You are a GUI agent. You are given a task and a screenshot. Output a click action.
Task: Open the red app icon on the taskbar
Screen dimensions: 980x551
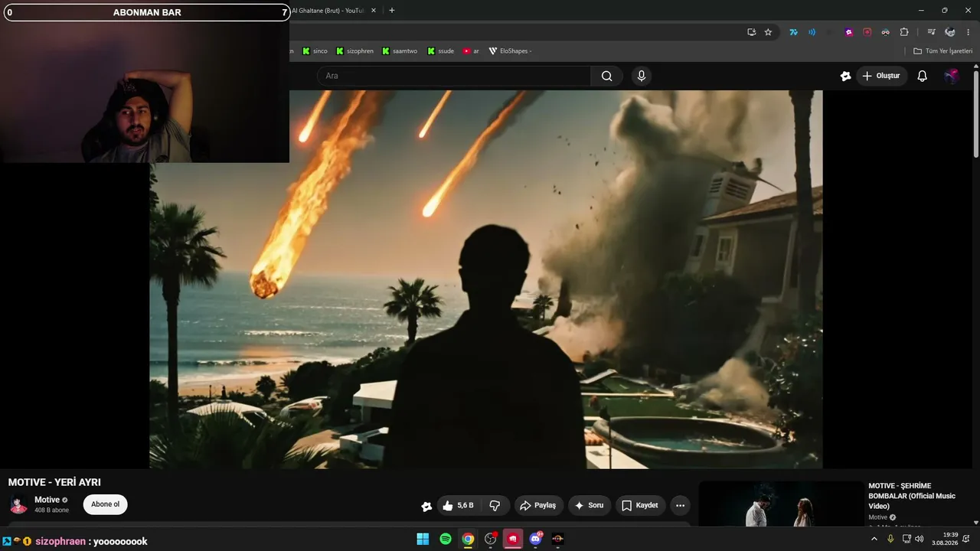pyautogui.click(x=513, y=540)
